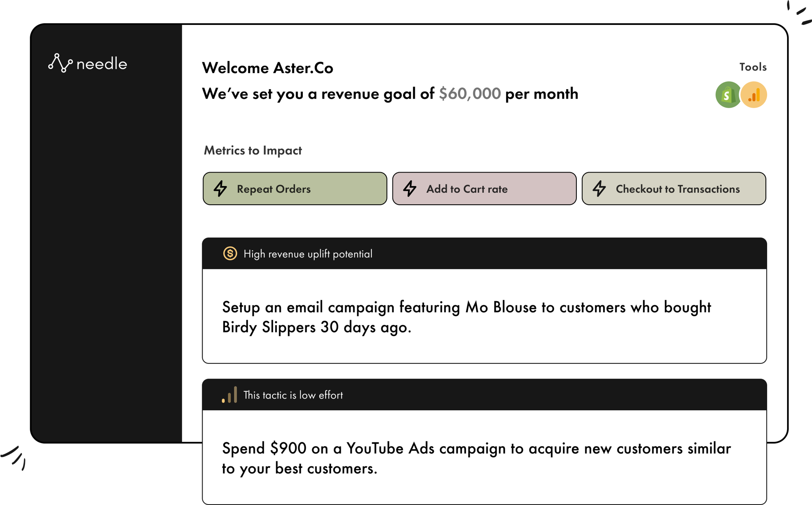The image size is (812, 505).
Task: Click the lightning bolt on Checkout to Transactions
Action: click(x=599, y=189)
